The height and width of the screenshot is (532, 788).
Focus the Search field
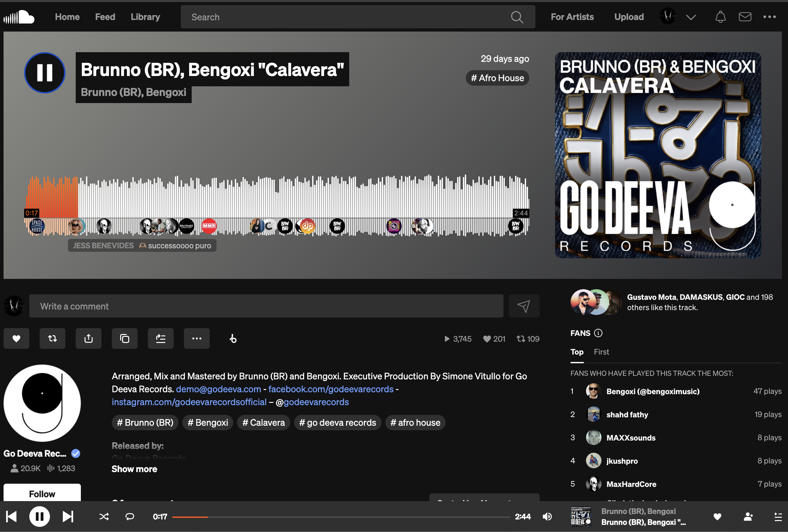pyautogui.click(x=358, y=17)
